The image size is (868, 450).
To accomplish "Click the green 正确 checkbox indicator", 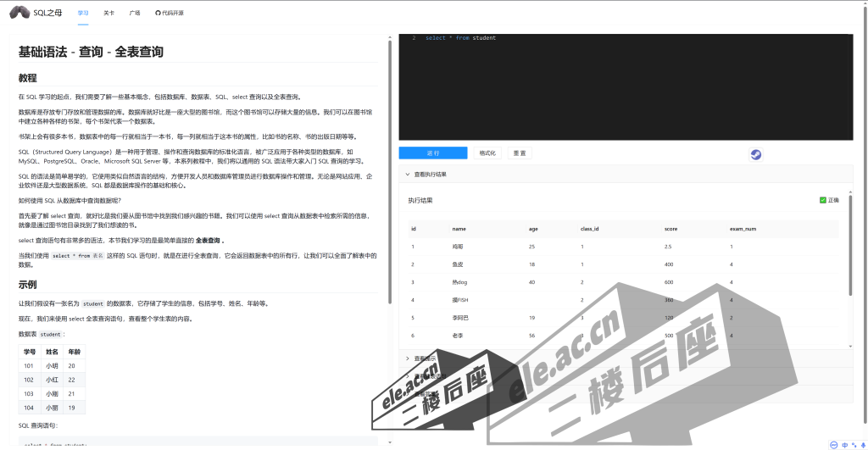I will [822, 200].
